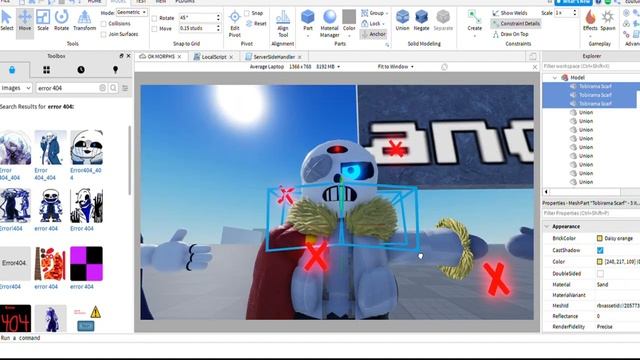Click the Color property swatch
This screenshot has height=360, width=640.
click(x=600, y=262)
